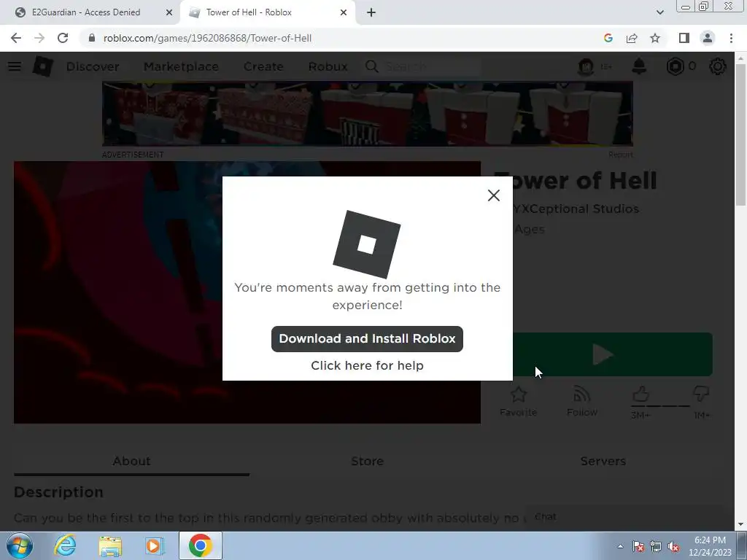
Task: Open the Marketplace page
Action: (181, 66)
